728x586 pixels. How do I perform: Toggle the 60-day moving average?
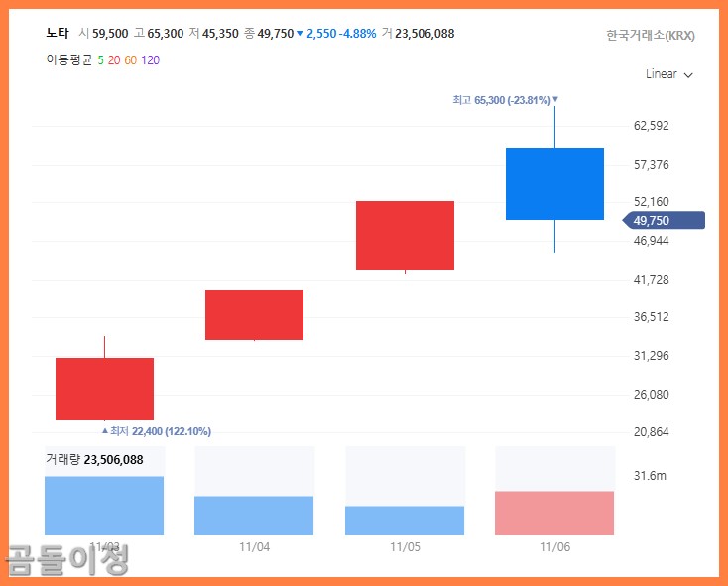coord(131,59)
